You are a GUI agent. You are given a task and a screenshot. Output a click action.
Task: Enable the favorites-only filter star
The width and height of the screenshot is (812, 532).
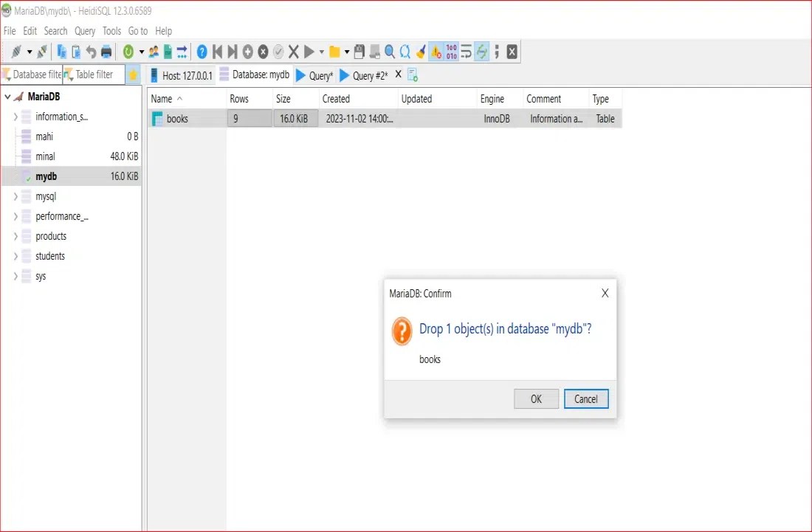pyautogui.click(x=133, y=74)
